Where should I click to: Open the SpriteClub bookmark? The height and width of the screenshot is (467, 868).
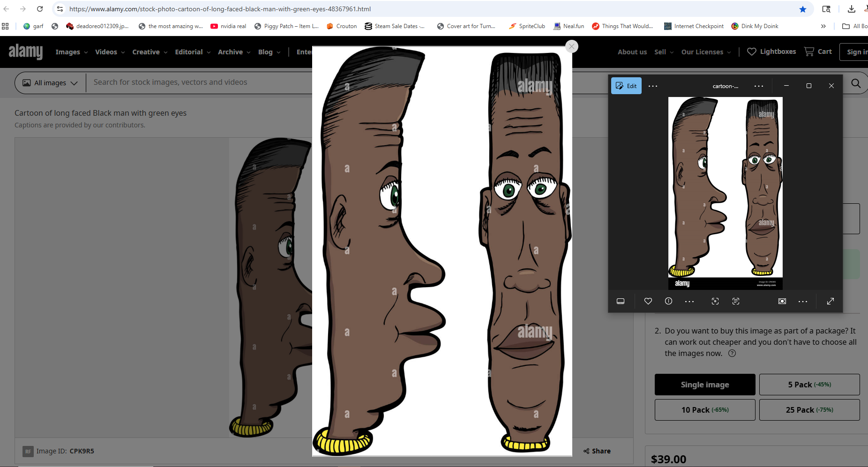tap(527, 26)
